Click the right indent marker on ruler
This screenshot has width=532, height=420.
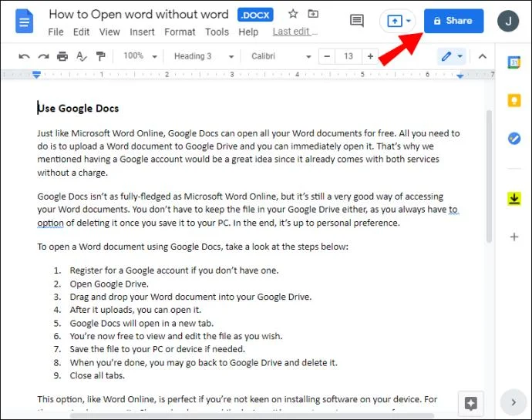click(x=460, y=76)
